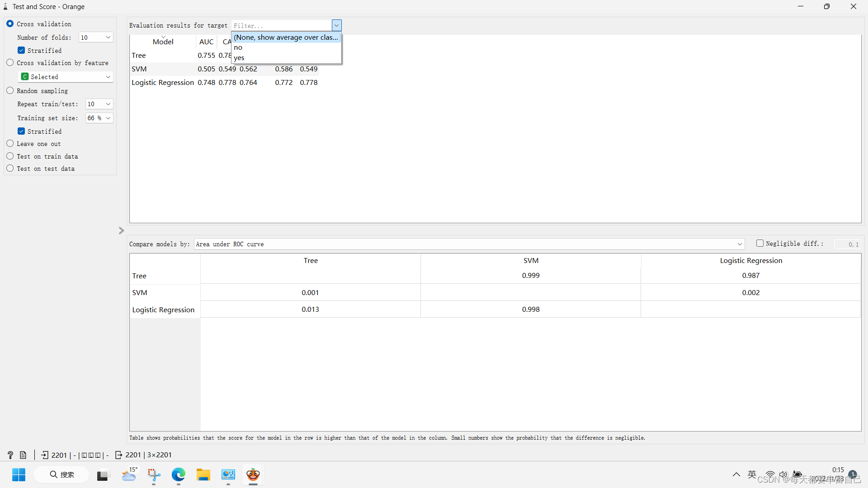Open the Snipping Tool taskbar icon
The height and width of the screenshot is (488, 868).
click(x=154, y=475)
